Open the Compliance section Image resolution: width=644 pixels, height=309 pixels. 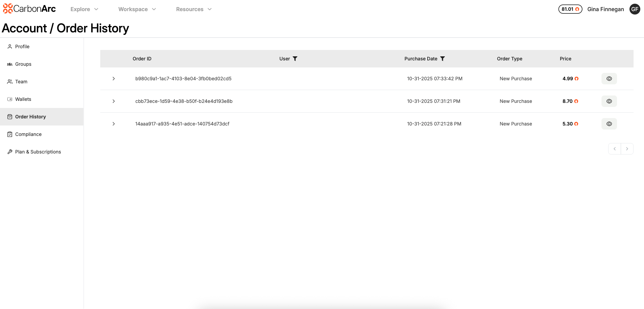[28, 134]
